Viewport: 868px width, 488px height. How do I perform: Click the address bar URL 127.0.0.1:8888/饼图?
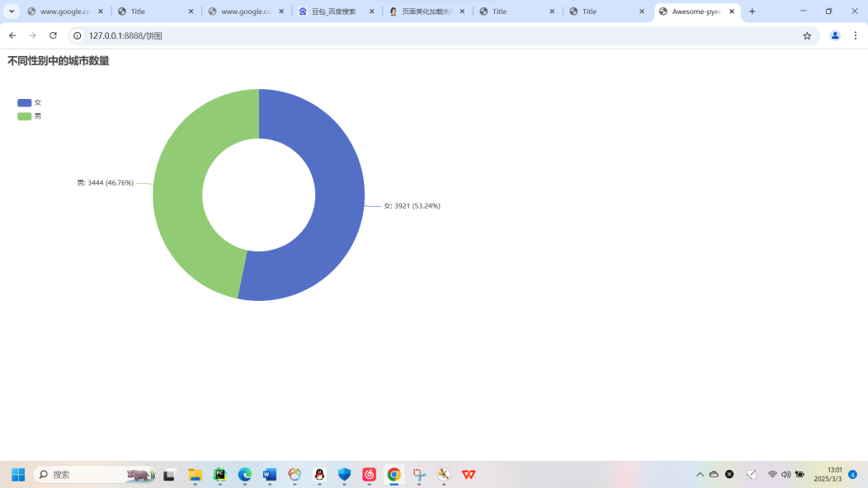tap(125, 35)
